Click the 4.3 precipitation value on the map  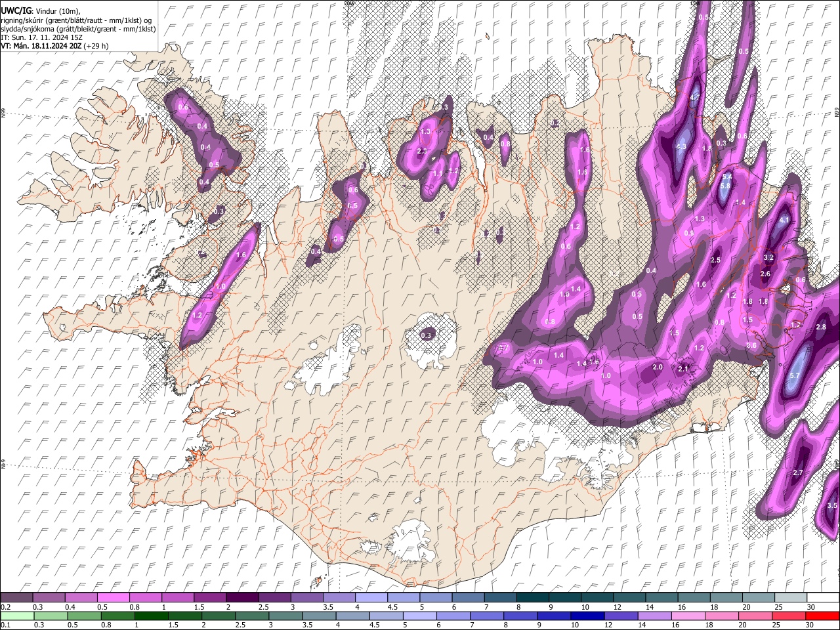click(x=681, y=146)
